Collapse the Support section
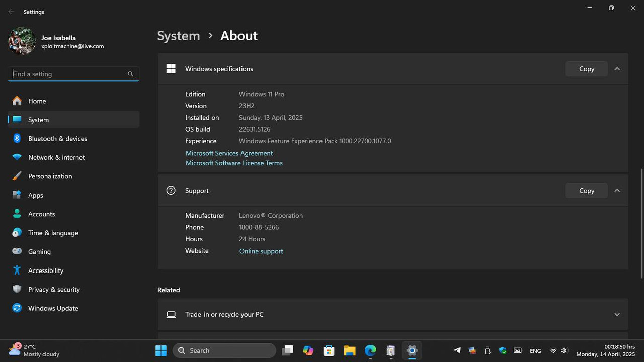The image size is (644, 362). pos(617,190)
